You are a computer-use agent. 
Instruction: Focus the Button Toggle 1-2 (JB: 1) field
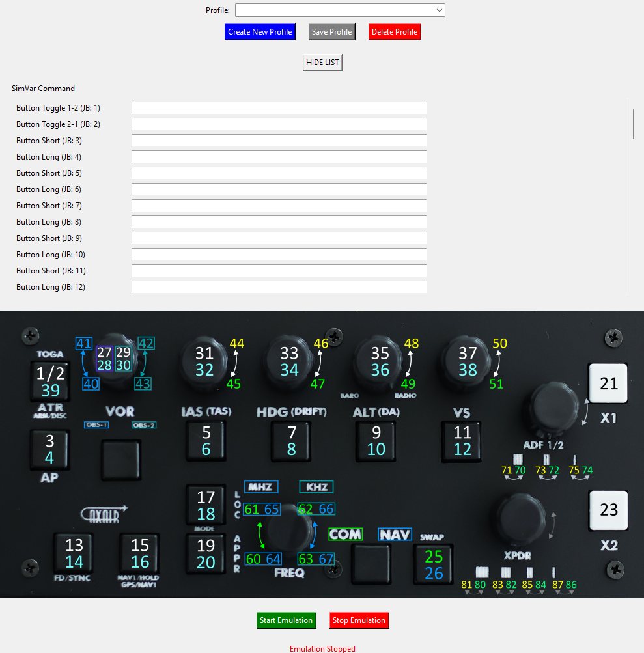[x=279, y=108]
